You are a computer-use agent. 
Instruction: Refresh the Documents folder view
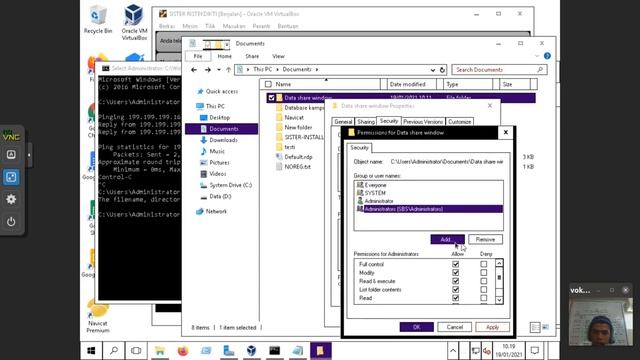coord(442,70)
